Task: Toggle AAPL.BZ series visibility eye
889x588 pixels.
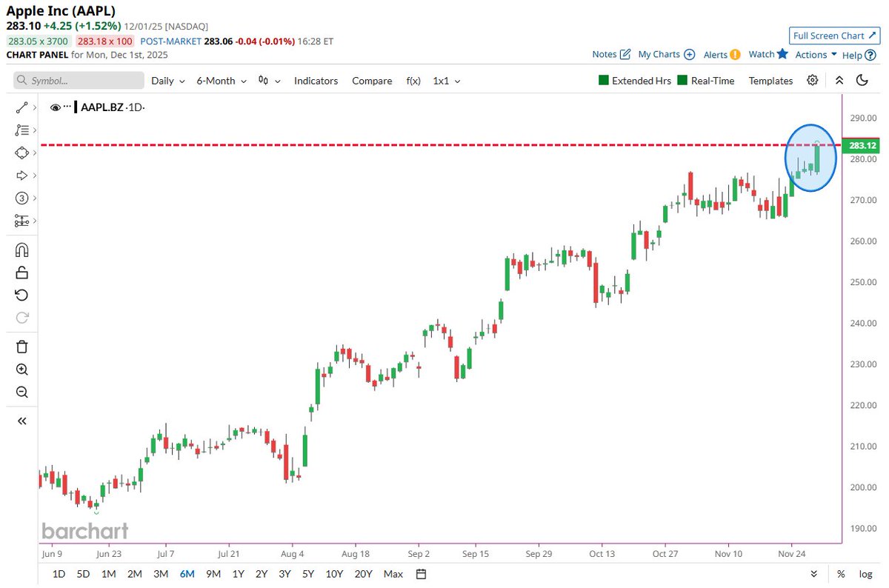Action: click(x=55, y=107)
